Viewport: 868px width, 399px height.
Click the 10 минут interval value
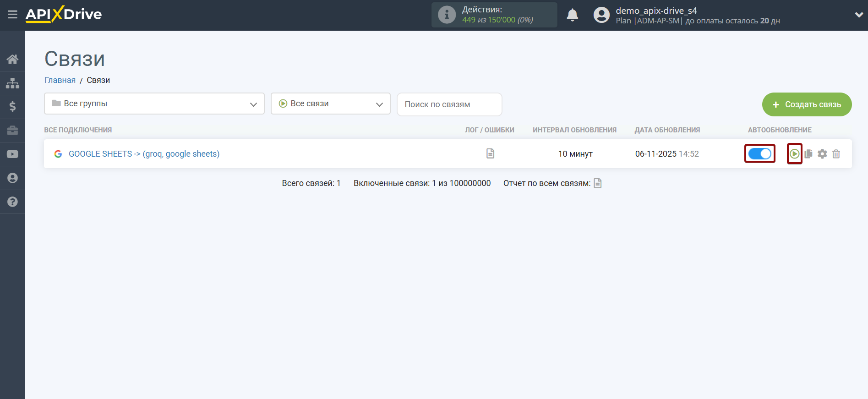(x=575, y=154)
